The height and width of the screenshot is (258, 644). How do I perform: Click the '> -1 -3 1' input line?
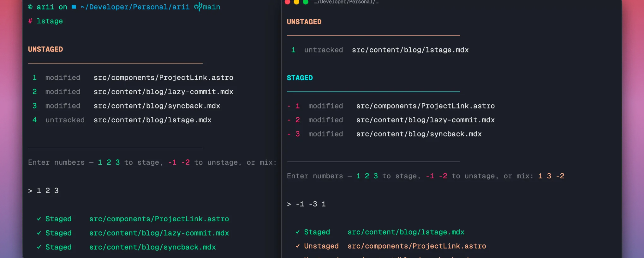[x=306, y=204]
